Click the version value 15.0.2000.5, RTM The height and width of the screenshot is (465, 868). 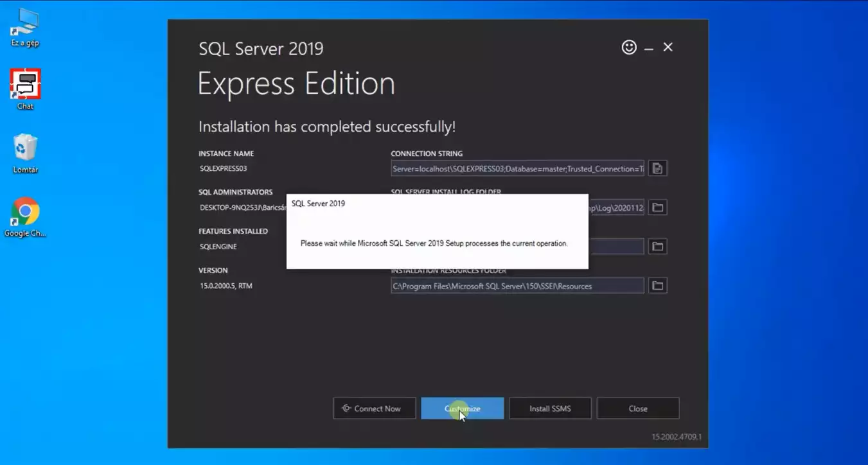[226, 286]
